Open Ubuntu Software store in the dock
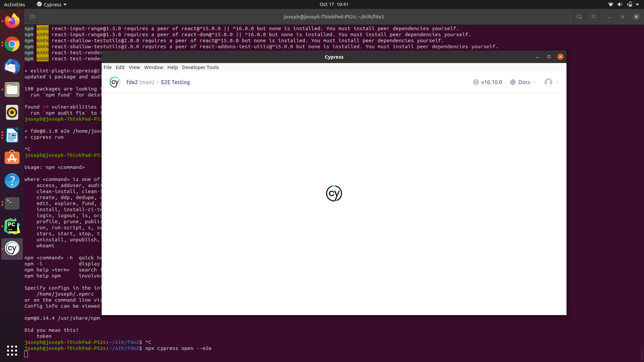This screenshot has height=362, width=644. pyautogui.click(x=12, y=158)
